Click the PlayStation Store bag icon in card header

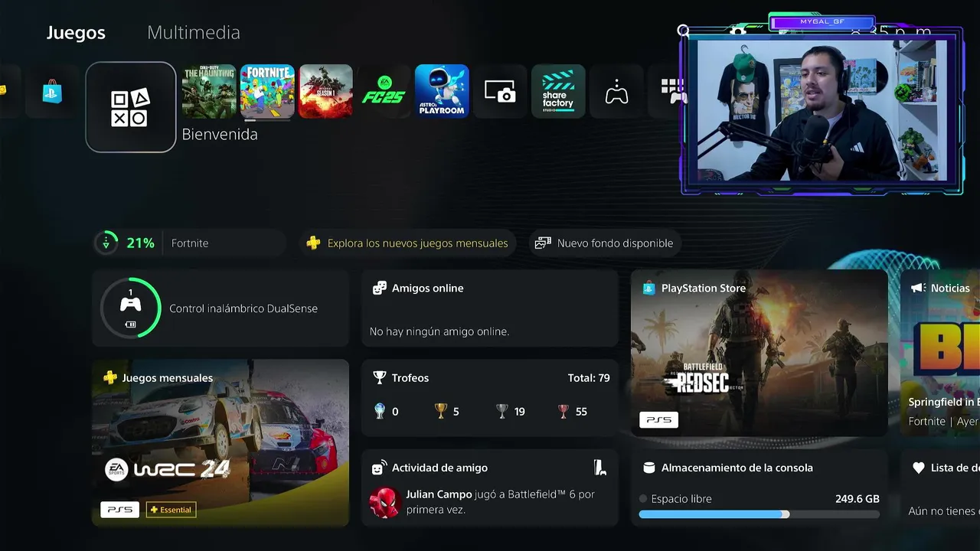(x=648, y=289)
